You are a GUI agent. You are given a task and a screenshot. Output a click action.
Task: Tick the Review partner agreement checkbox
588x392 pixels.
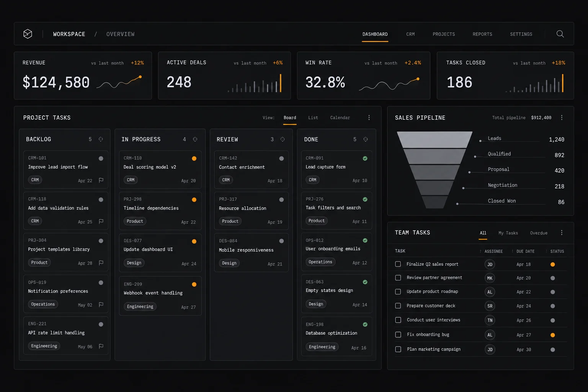pos(398,278)
